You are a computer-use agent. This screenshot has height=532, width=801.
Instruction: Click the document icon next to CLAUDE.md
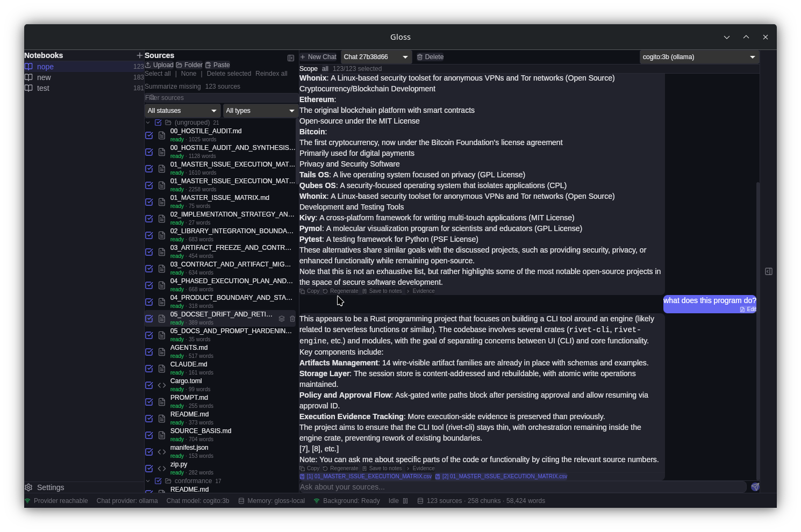(x=162, y=369)
